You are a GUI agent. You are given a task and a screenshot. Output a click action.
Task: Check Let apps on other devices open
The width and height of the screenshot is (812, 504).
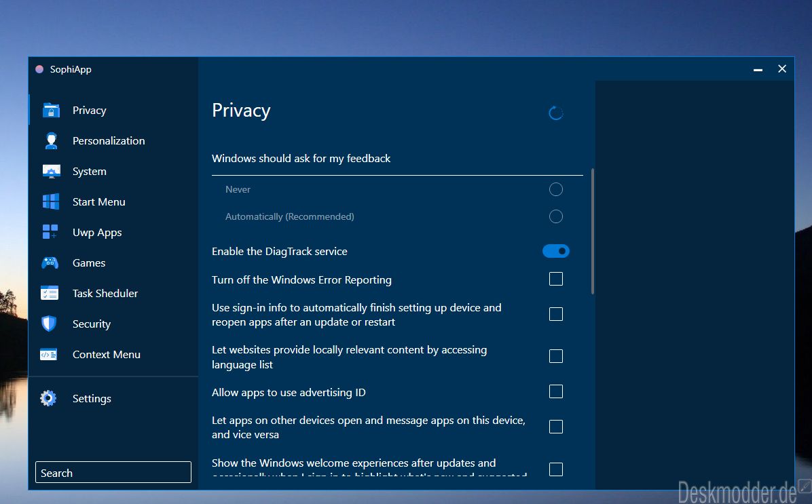click(555, 427)
